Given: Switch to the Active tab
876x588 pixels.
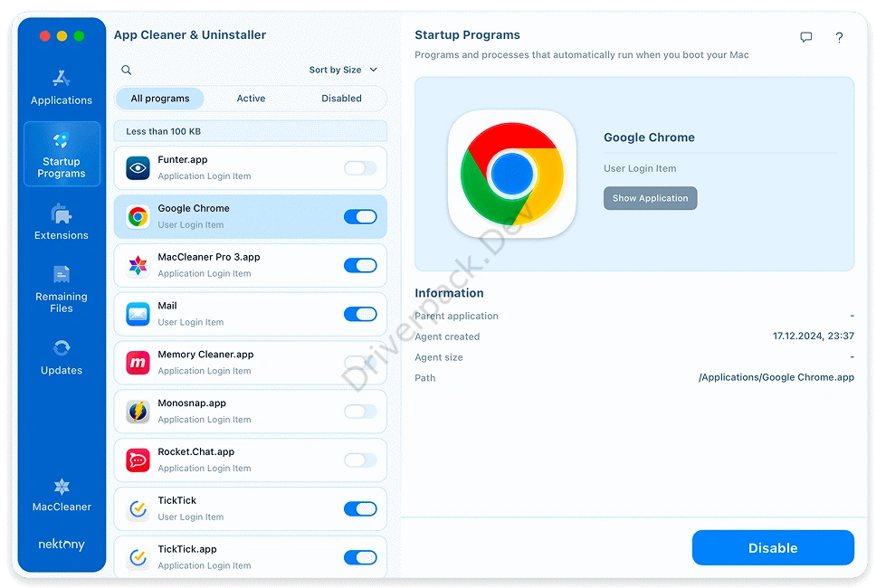Looking at the screenshot, I should click(x=251, y=99).
